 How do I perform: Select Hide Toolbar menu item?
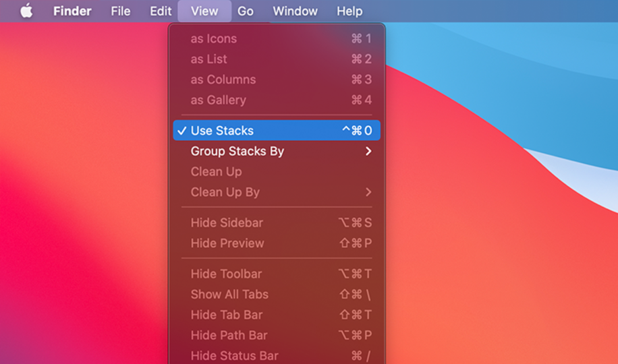(x=277, y=274)
